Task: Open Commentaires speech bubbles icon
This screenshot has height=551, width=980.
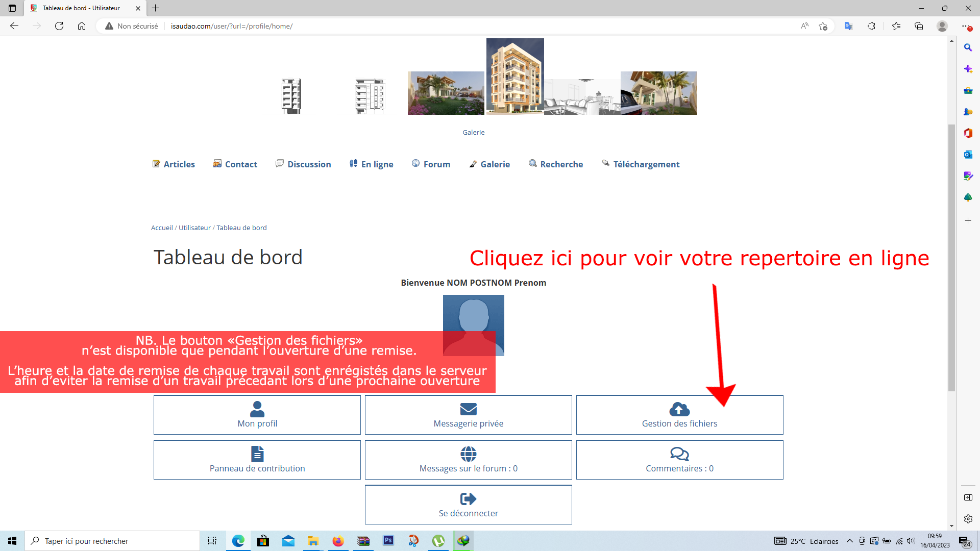Action: [x=679, y=454]
